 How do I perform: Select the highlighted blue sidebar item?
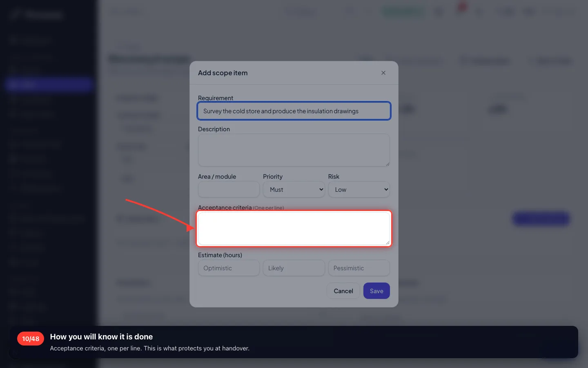pyautogui.click(x=49, y=85)
